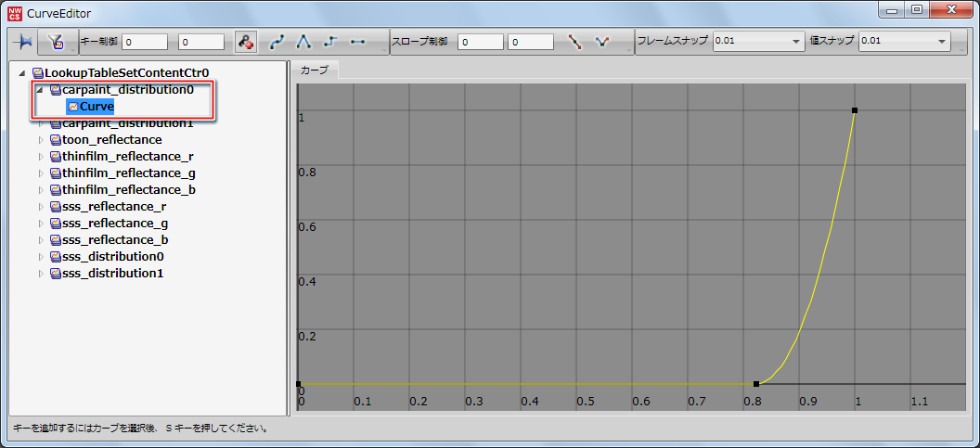Collapse the carpaint_distribution0 tree node
This screenshot has width=980, height=448.
tap(40, 91)
